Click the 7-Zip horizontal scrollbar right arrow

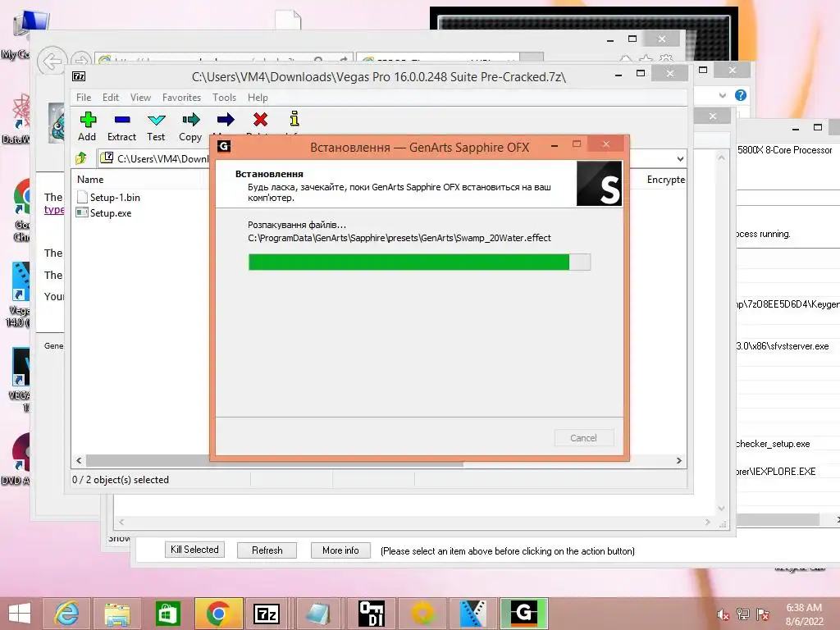click(678, 461)
